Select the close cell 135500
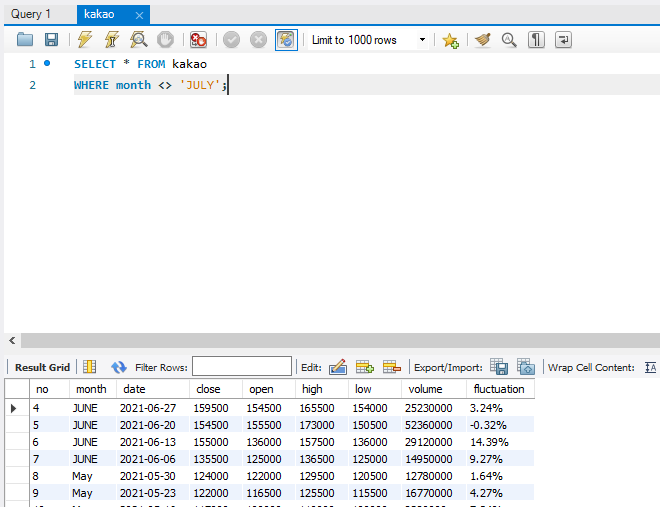Image resolution: width=660 pixels, height=507 pixels. point(216,459)
